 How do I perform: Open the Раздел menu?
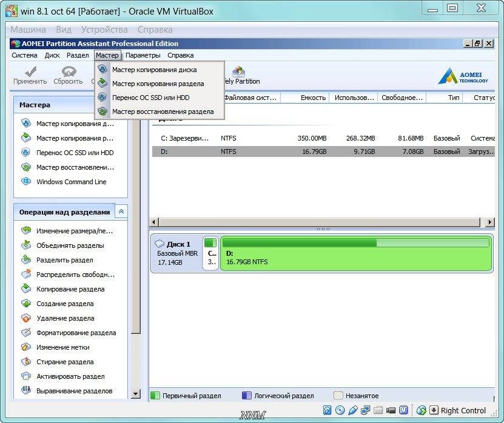point(78,55)
